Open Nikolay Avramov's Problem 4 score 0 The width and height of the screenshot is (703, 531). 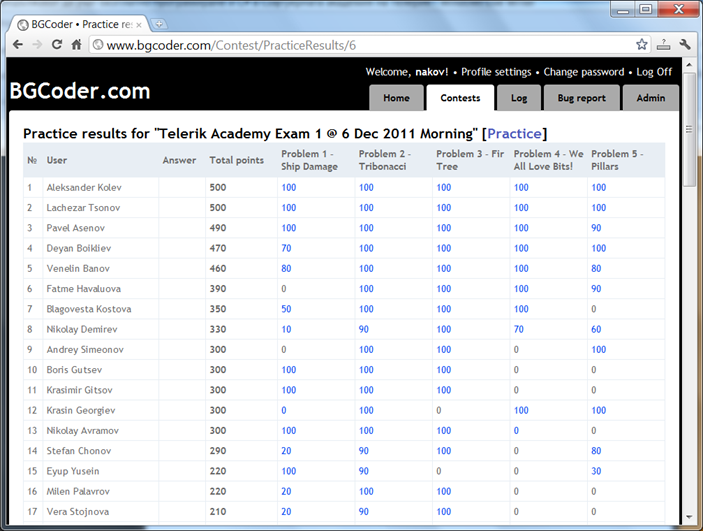click(516, 431)
